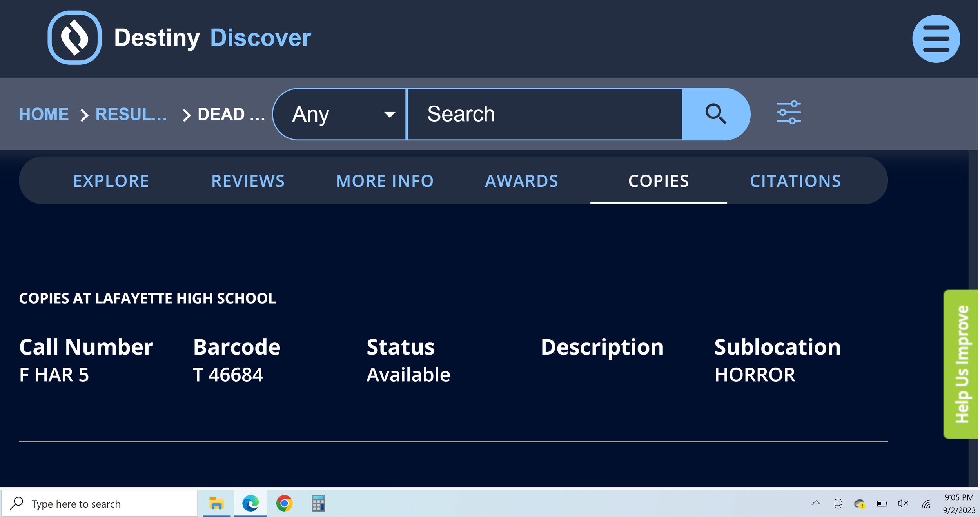This screenshot has width=980, height=517.
Task: Click Copies at Lafayette High School heading
Action: tap(147, 298)
